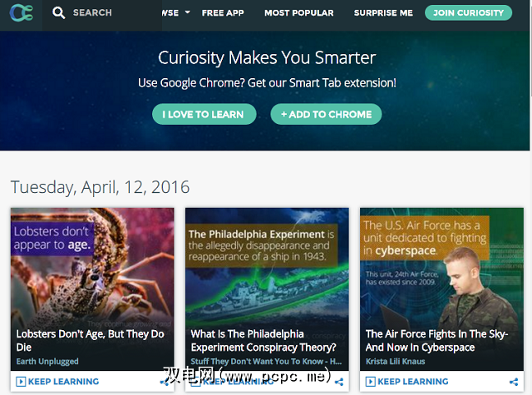Open the Earth Unplugged source link
This screenshot has width=532, height=395.
(47, 362)
